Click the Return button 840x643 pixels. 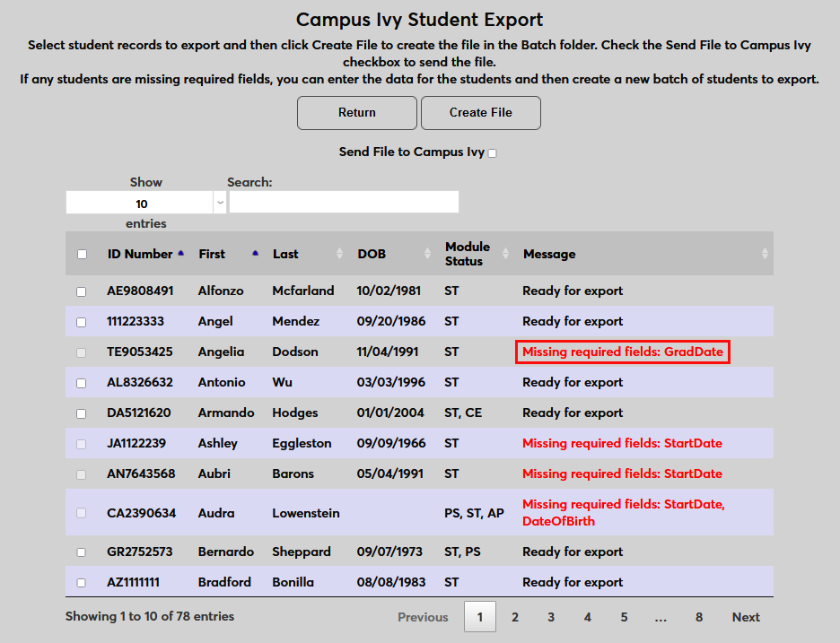[x=356, y=113]
